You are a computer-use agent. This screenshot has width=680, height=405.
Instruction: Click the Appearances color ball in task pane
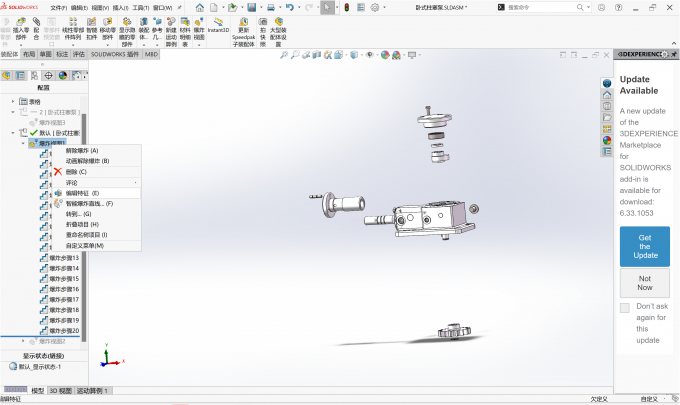[607, 140]
